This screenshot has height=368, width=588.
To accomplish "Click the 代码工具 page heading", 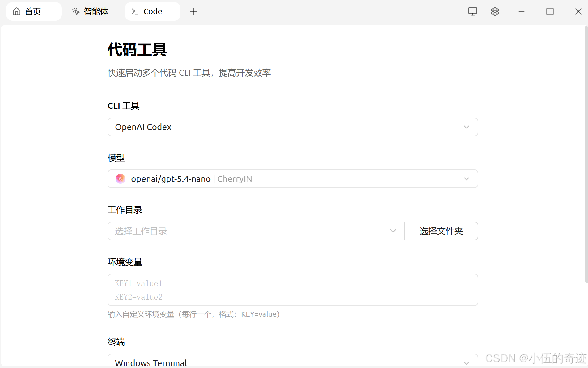I will (137, 50).
